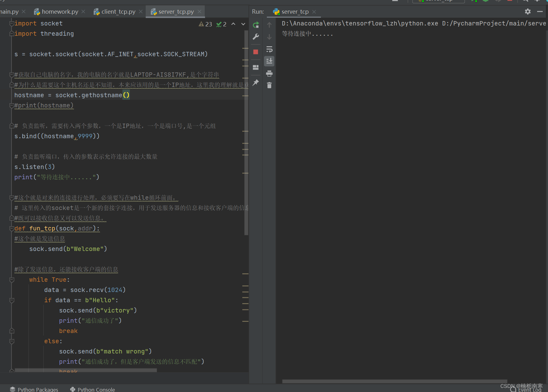Click the 2 typos check indicator
This screenshot has height=392, width=548.
coord(221,24)
